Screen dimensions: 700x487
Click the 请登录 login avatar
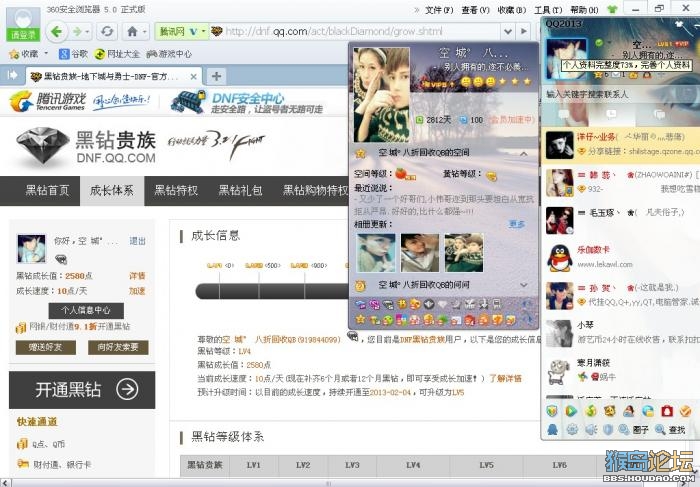click(x=23, y=24)
